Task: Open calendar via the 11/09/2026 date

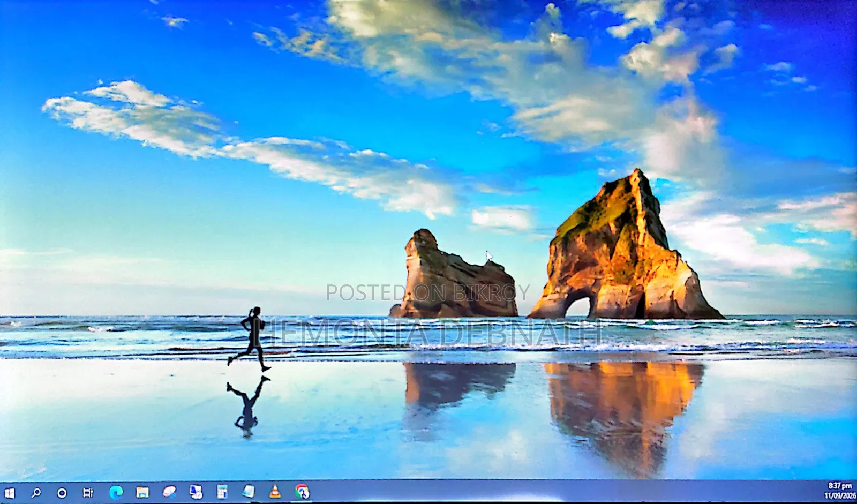Action: click(x=839, y=496)
